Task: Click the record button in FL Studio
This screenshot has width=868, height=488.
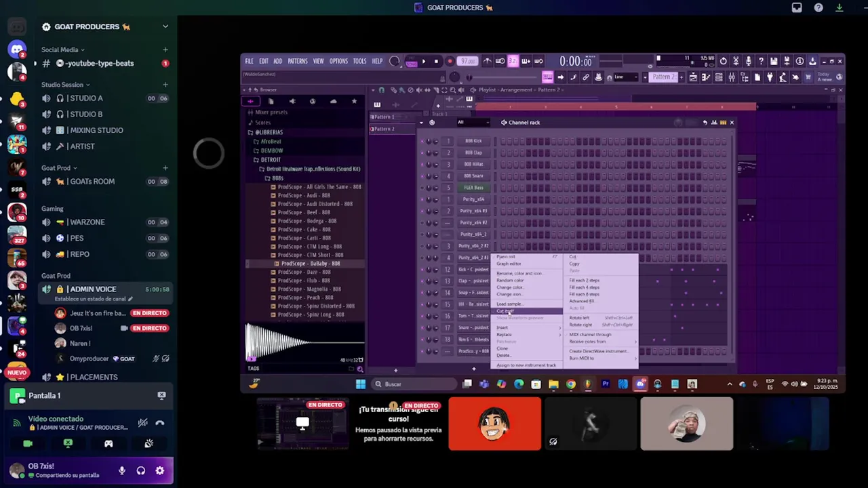Action: pyautogui.click(x=449, y=62)
